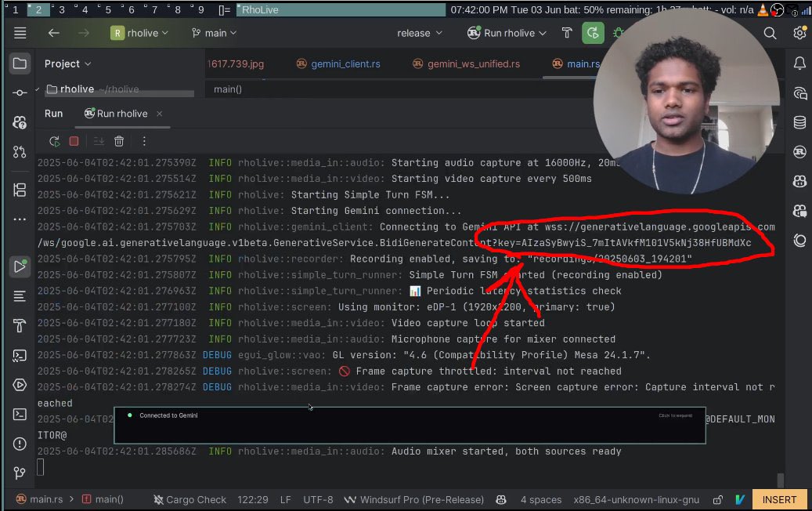Change 4 spaces indent setting
The image size is (812, 511).
540,499
